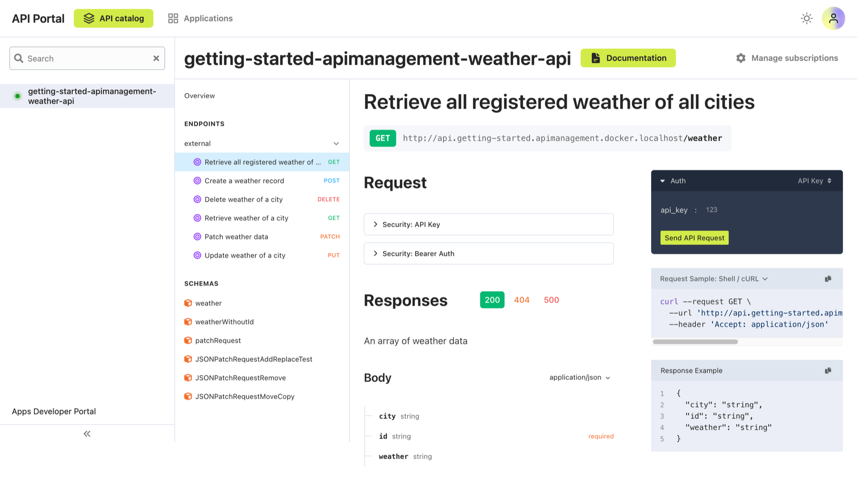Viewport: 857px width, 504px height.
Task: Click the 'weather' body property
Action: (x=393, y=456)
